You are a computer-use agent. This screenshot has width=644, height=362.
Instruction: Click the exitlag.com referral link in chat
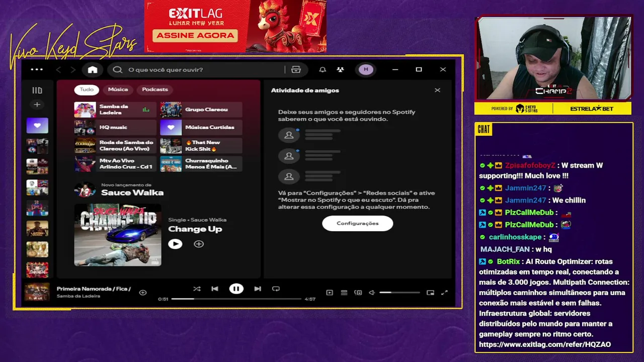(545, 344)
